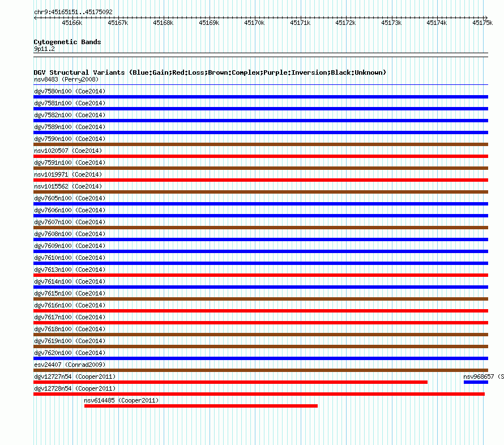
Task: Click the brown bar of dgv7607n100
Action: pos(260,228)
